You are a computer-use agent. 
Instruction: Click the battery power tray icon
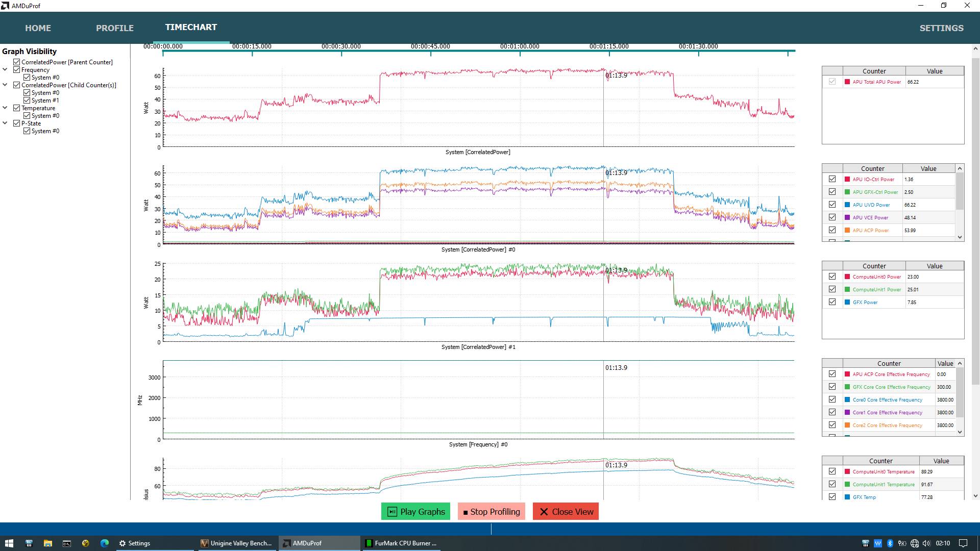(x=902, y=543)
